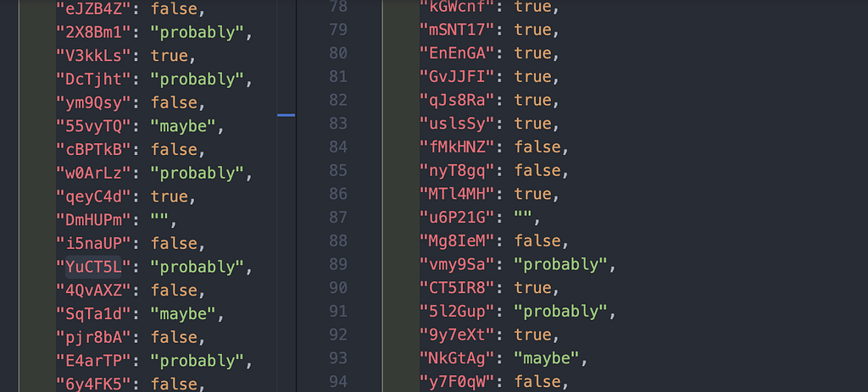Select the key "EnEnGA"
Screen dimensions: 868x392
457,53
